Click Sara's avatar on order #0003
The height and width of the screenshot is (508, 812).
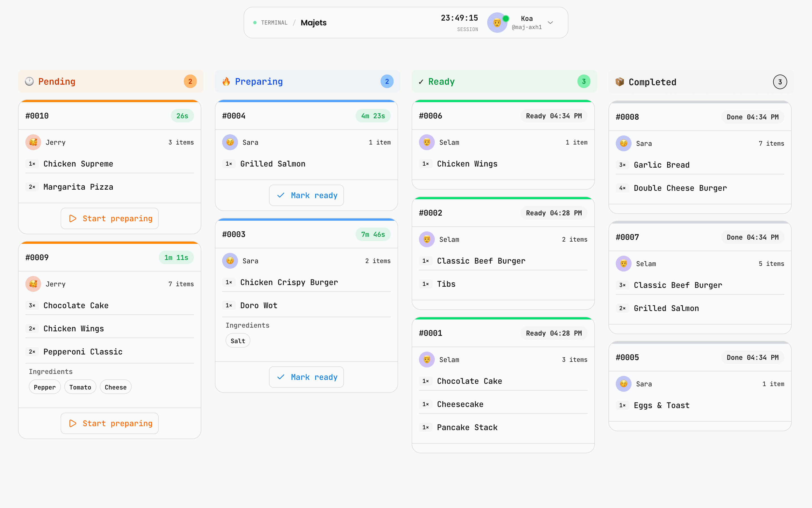pyautogui.click(x=230, y=261)
